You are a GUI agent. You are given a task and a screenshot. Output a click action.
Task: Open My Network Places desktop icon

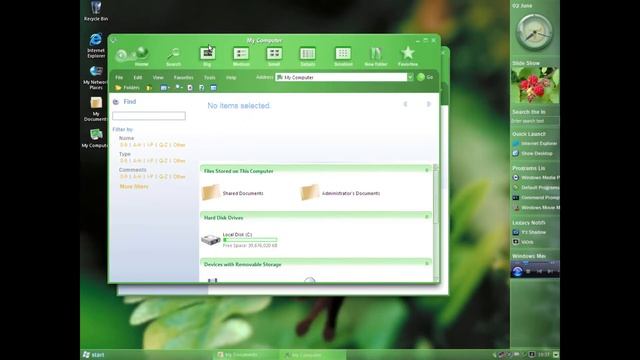(96, 77)
